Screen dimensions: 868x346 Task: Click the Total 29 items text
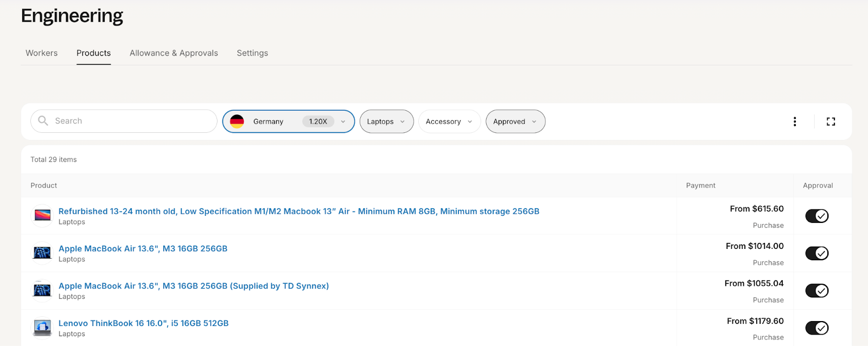click(x=54, y=159)
